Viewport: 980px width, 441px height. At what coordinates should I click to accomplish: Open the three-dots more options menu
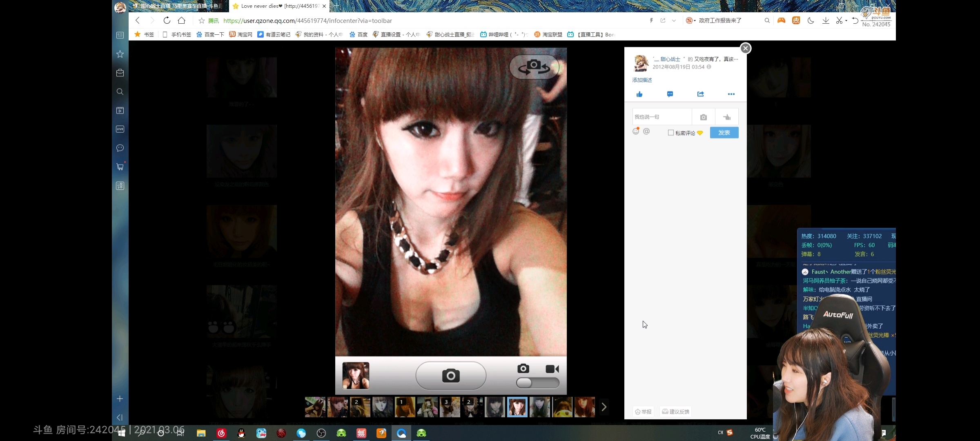tap(731, 94)
